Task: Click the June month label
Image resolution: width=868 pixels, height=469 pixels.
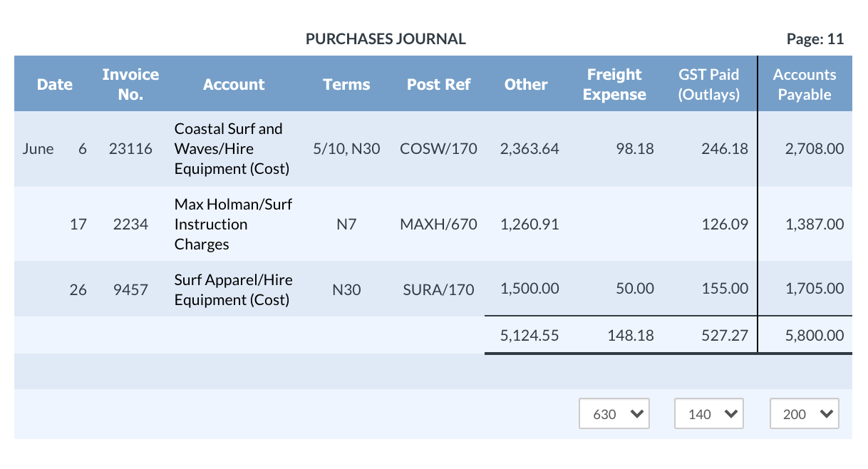Action: [x=38, y=149]
